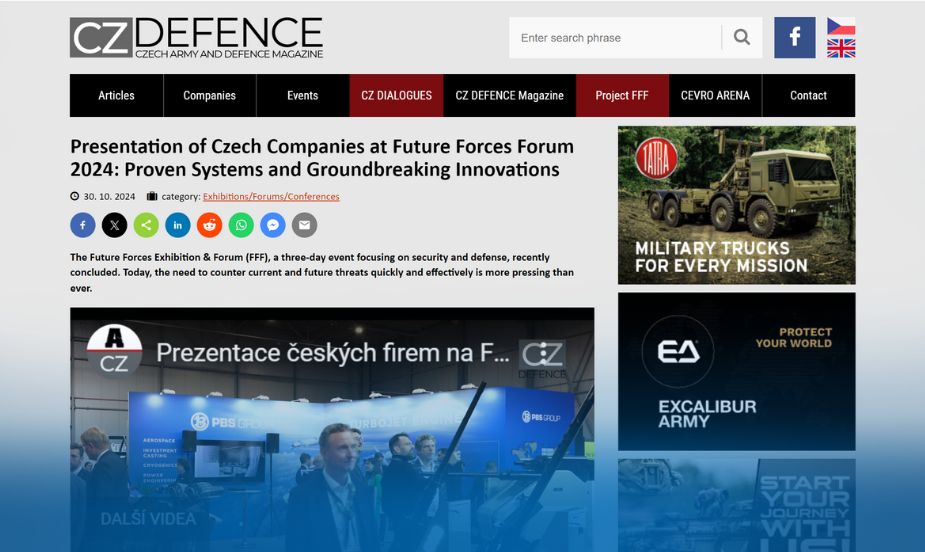
Task: Open the Excalibur Army banner ad
Action: [736, 372]
